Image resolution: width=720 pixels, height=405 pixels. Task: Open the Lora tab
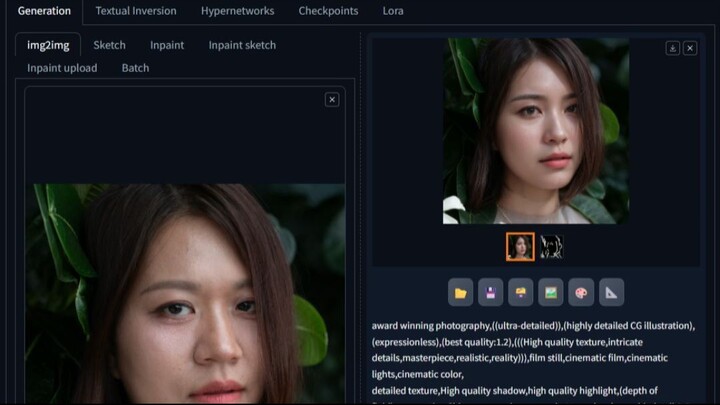[393, 11]
